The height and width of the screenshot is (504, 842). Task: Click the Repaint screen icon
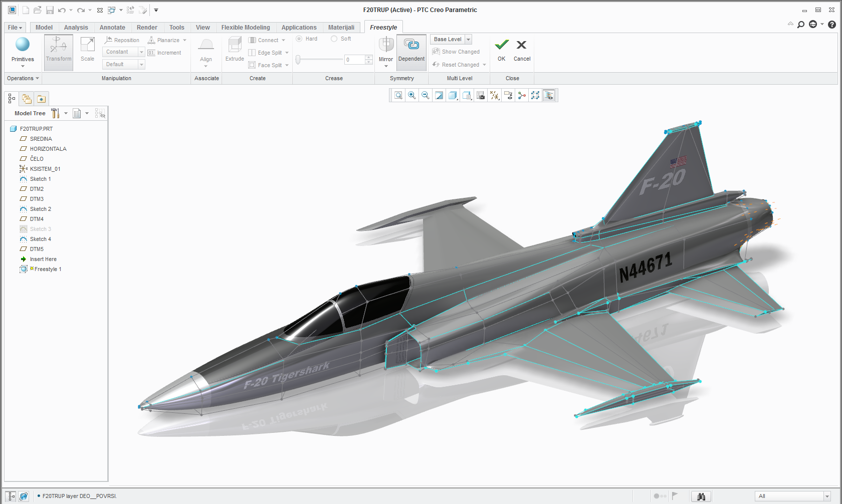point(439,95)
